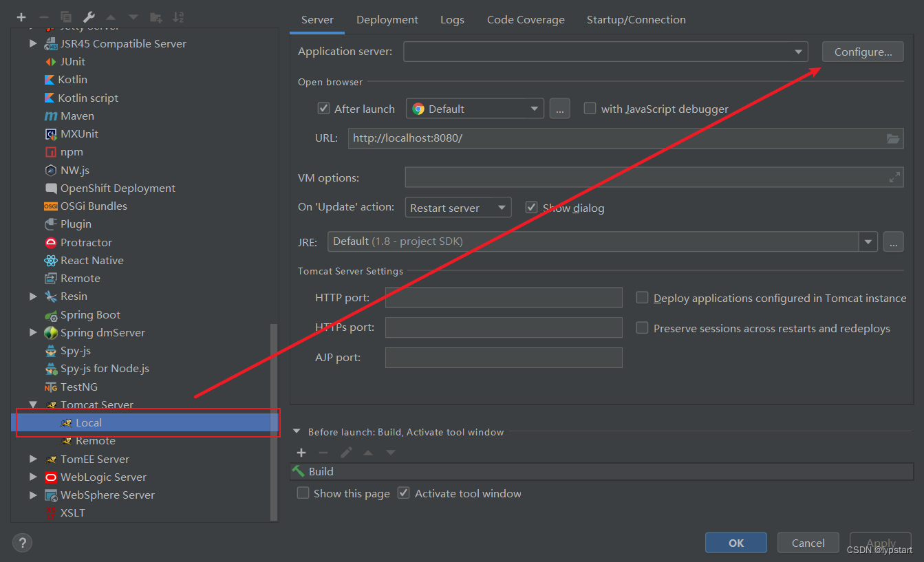The height and width of the screenshot is (562, 924).
Task: Expand the JSR45 Compatible Server node
Action: click(x=33, y=43)
